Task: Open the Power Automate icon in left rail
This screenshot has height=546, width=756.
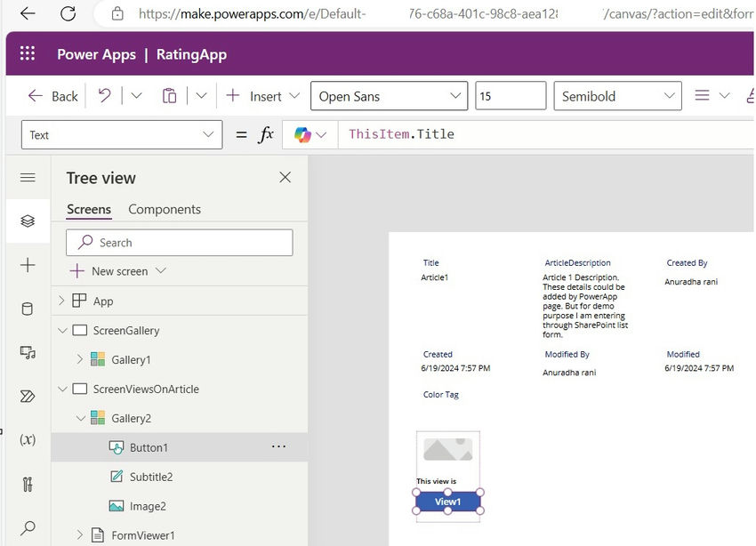Action: click(x=28, y=396)
